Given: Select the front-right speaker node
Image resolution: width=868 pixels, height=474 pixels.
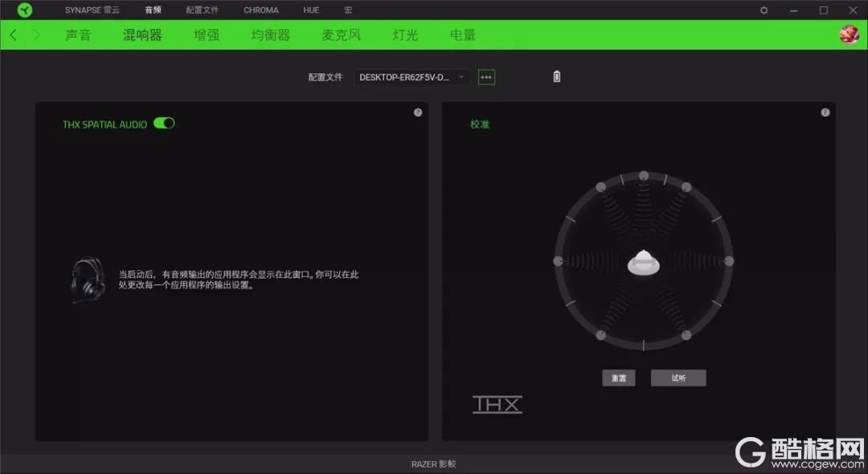Looking at the screenshot, I should (686, 187).
